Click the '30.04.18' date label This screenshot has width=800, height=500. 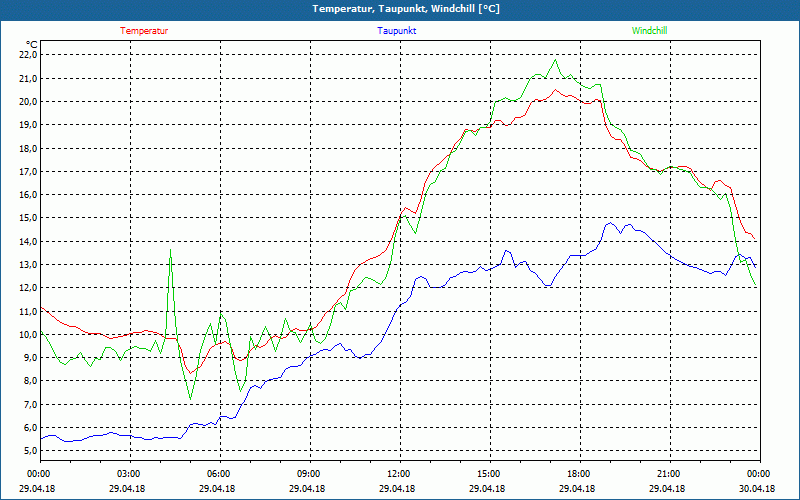757,489
